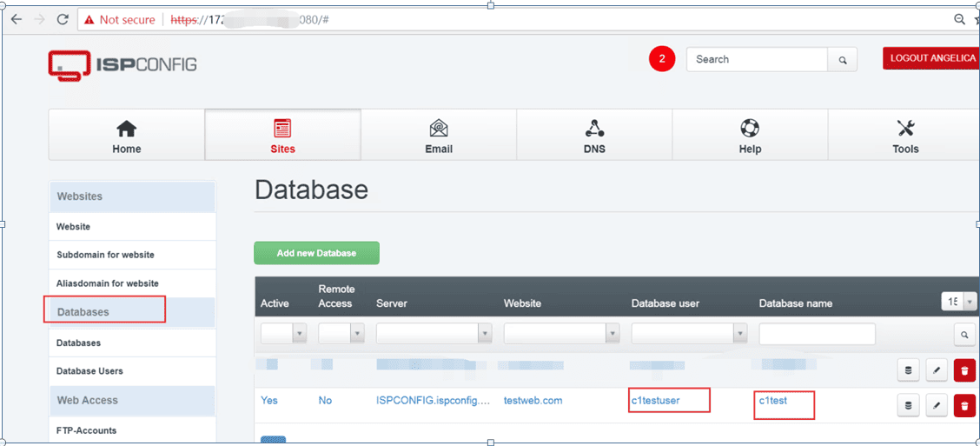Viewport: 980px width, 446px height.
Task: Click the Remote Access column header
Action: (x=336, y=296)
